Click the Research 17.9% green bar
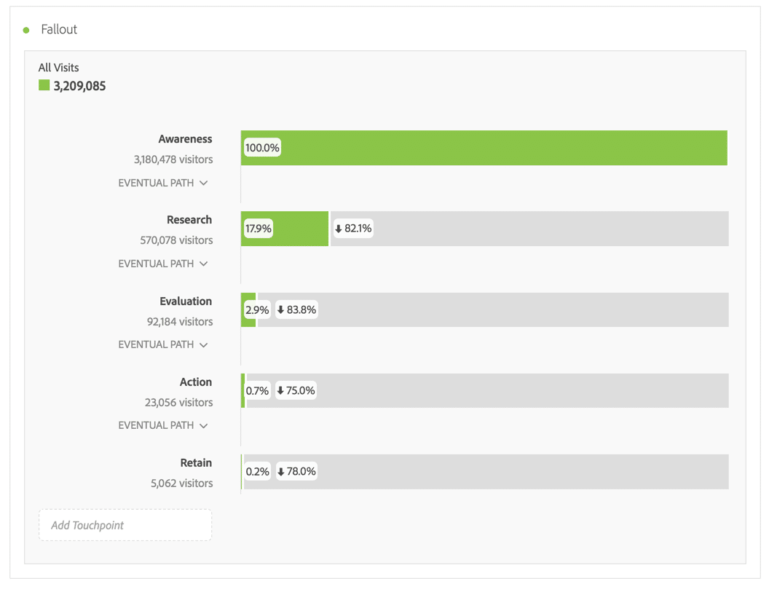777x600 pixels. 284,228
